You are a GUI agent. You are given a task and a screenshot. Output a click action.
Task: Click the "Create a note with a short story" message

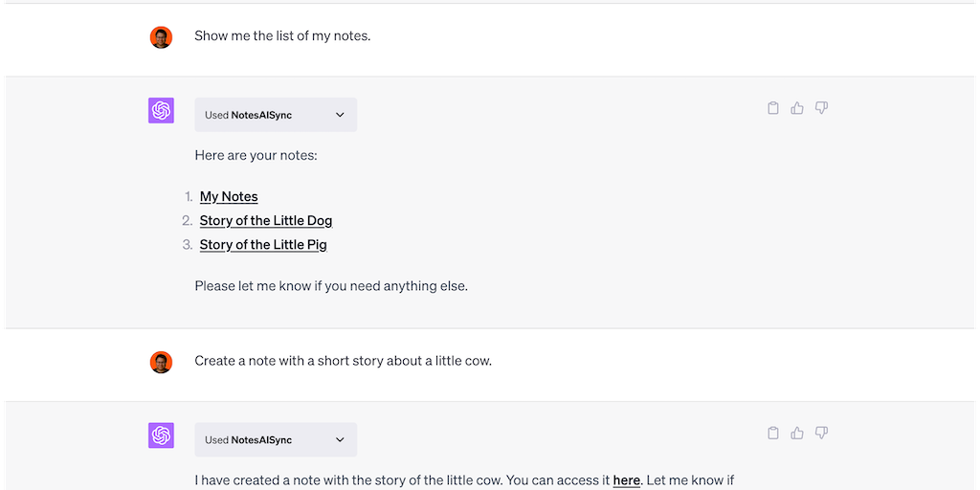click(x=343, y=361)
